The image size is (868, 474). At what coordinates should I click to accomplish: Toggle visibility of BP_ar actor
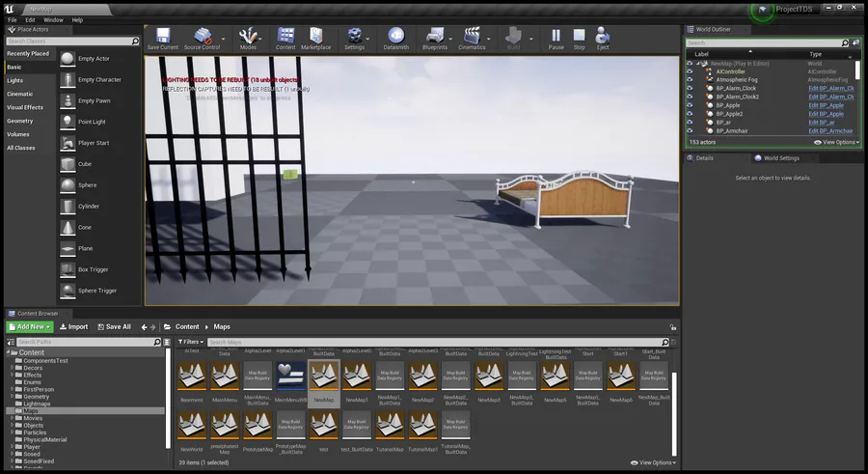pos(690,123)
